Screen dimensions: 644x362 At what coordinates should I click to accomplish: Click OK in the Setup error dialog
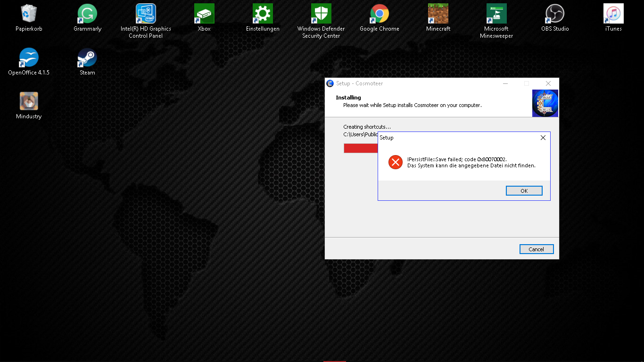[x=524, y=191]
